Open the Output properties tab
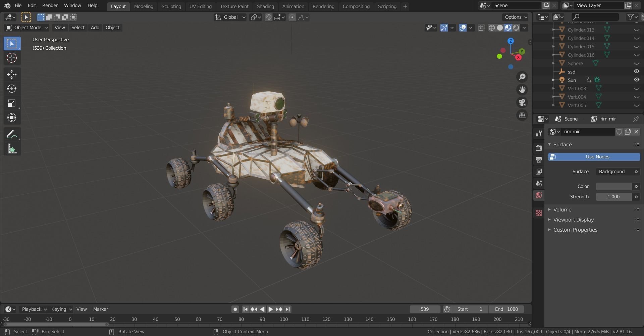This screenshot has height=336, width=644. [x=539, y=160]
